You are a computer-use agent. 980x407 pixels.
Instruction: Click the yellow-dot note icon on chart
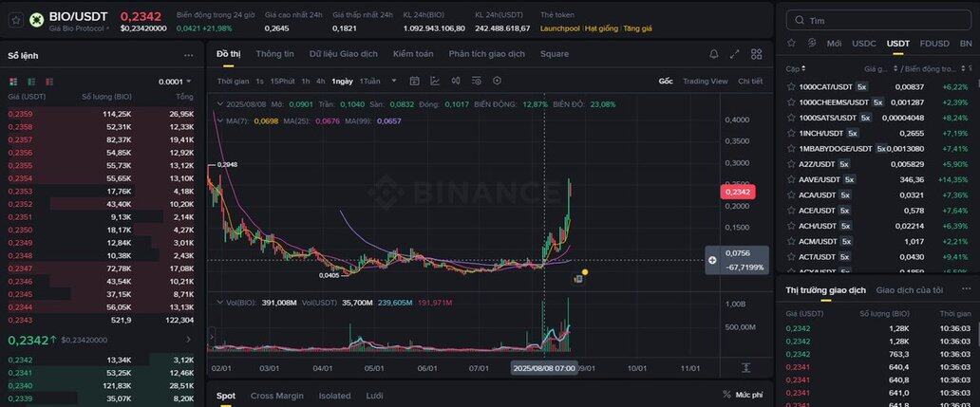pos(579,278)
